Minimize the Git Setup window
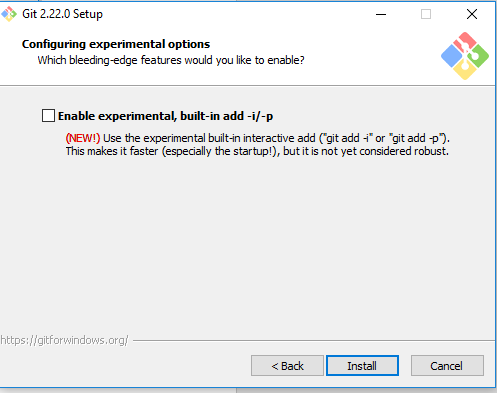The height and width of the screenshot is (393, 497). pyautogui.click(x=381, y=14)
